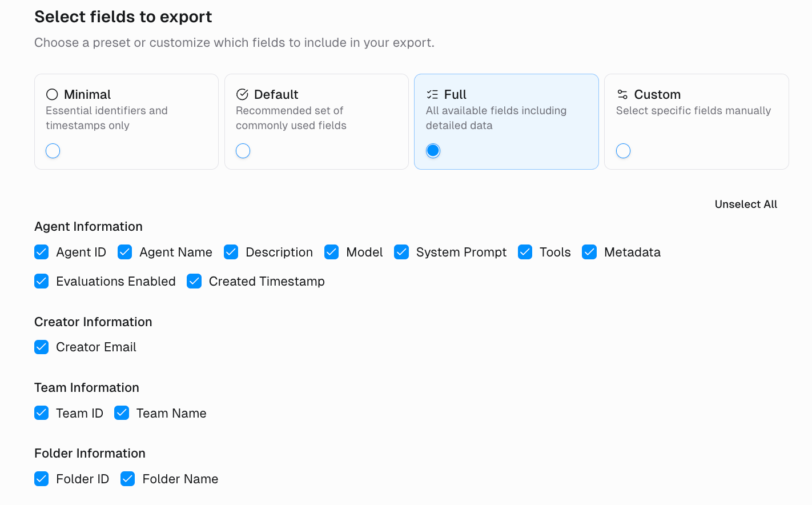812x505 pixels.
Task: Uncheck the Created Timestamp checkbox
Action: pyautogui.click(x=194, y=281)
